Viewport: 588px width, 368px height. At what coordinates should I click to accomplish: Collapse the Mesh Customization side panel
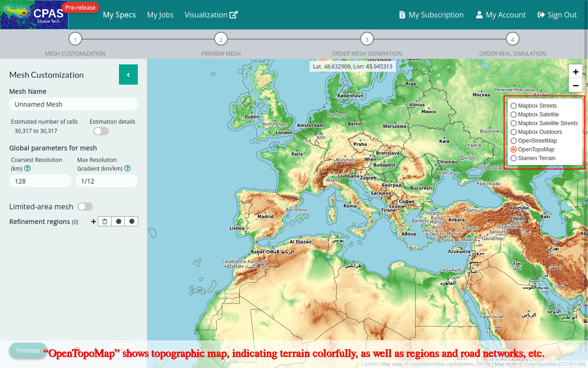pyautogui.click(x=128, y=75)
